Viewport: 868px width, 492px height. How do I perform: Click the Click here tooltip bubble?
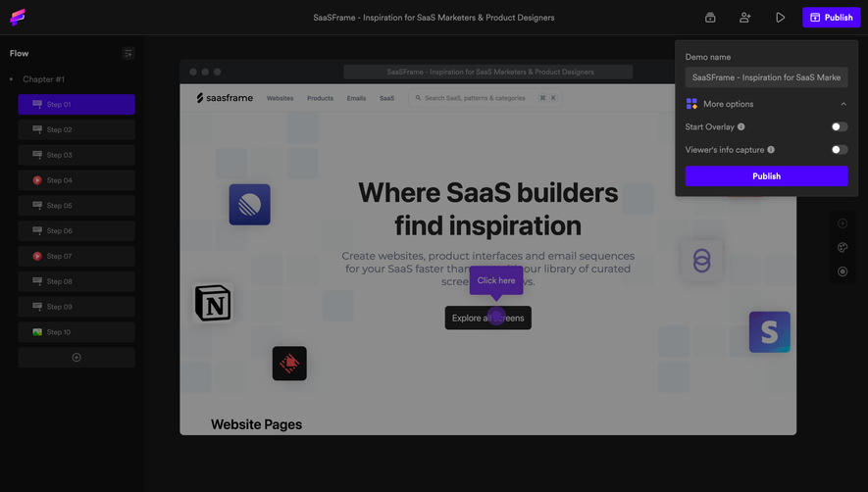point(496,280)
